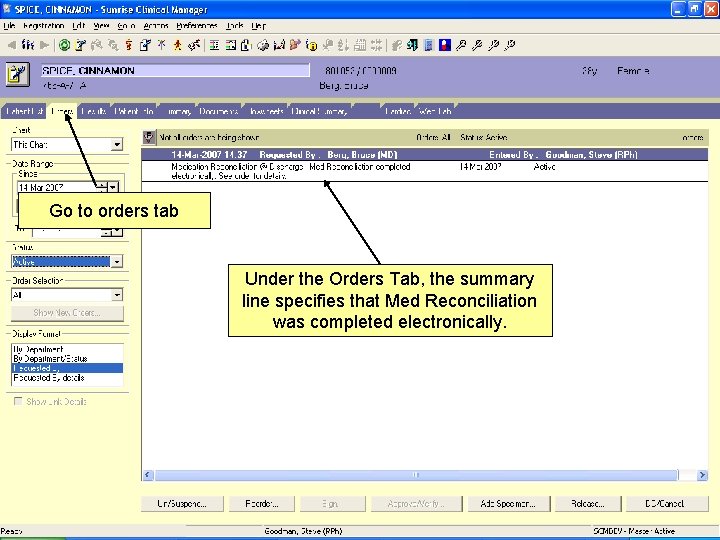Open the Since date dropdown arrow
720x540 pixels.
pyautogui.click(x=113, y=187)
